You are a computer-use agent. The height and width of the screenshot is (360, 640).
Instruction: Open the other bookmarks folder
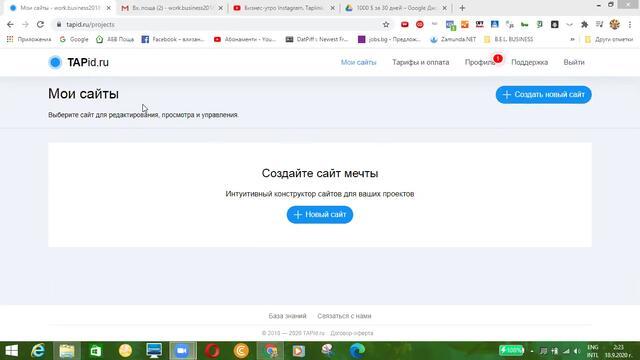609,39
